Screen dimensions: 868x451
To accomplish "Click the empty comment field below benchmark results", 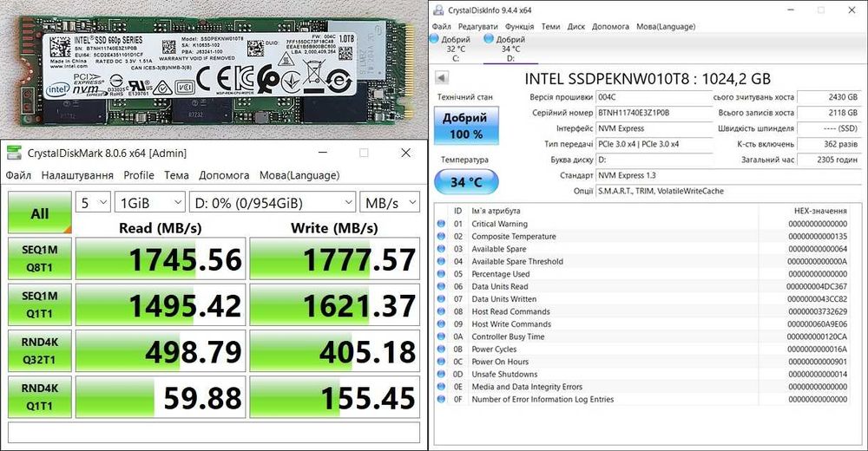I will coord(214,433).
